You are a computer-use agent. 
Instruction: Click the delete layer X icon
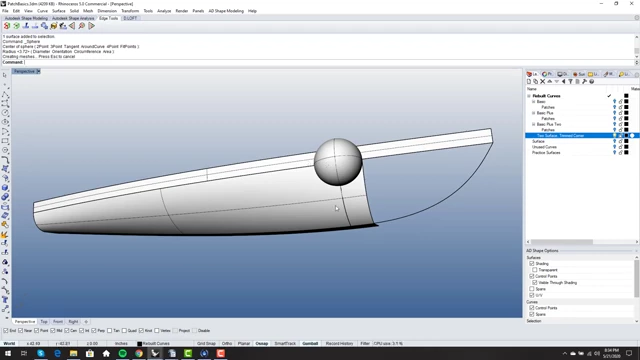click(x=542, y=82)
